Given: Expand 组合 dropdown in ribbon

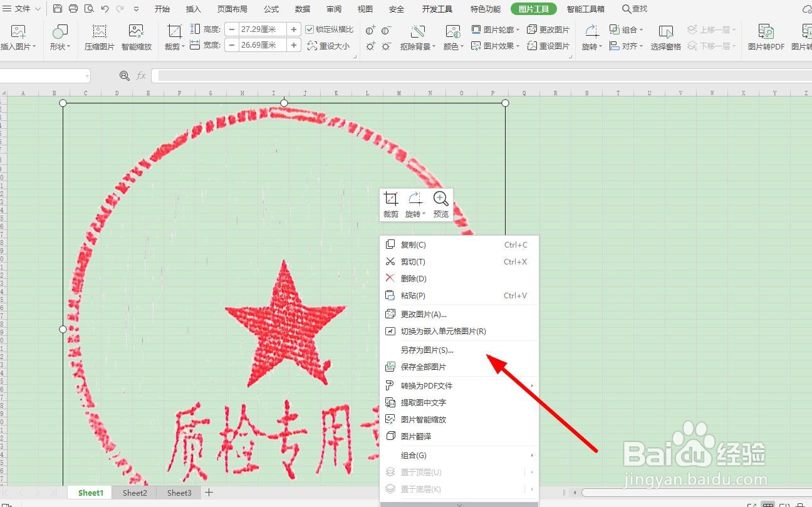Looking at the screenshot, I should [641, 30].
